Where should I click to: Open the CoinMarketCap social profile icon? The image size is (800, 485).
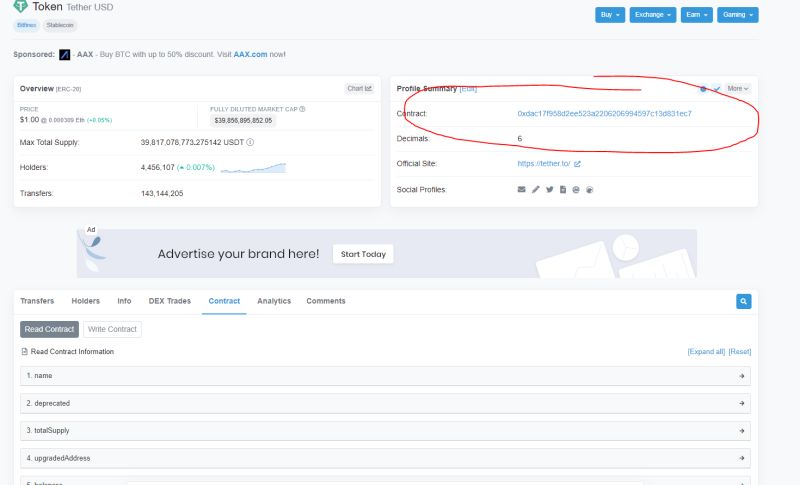tap(576, 190)
